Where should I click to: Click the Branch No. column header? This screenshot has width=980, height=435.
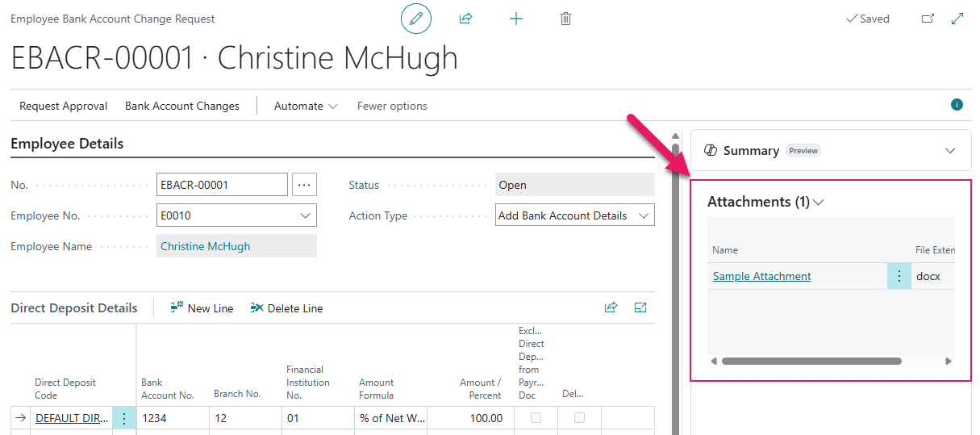(x=237, y=395)
